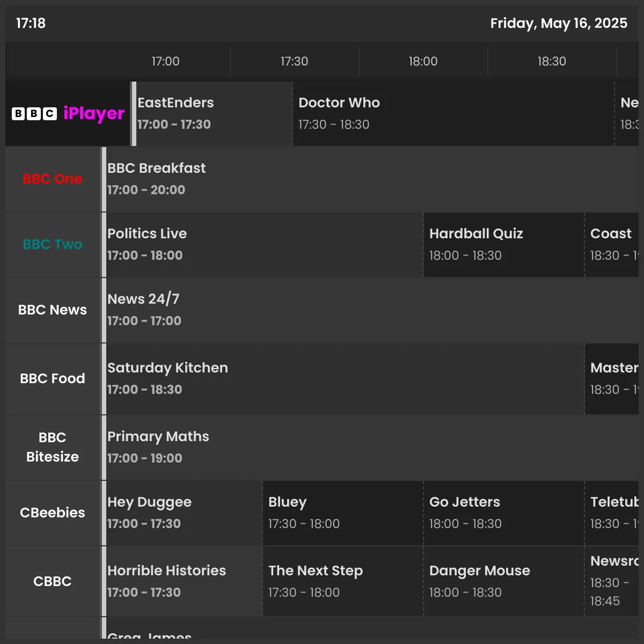This screenshot has width=644, height=644.
Task: Select the CBeebies channel
Action: 53,513
